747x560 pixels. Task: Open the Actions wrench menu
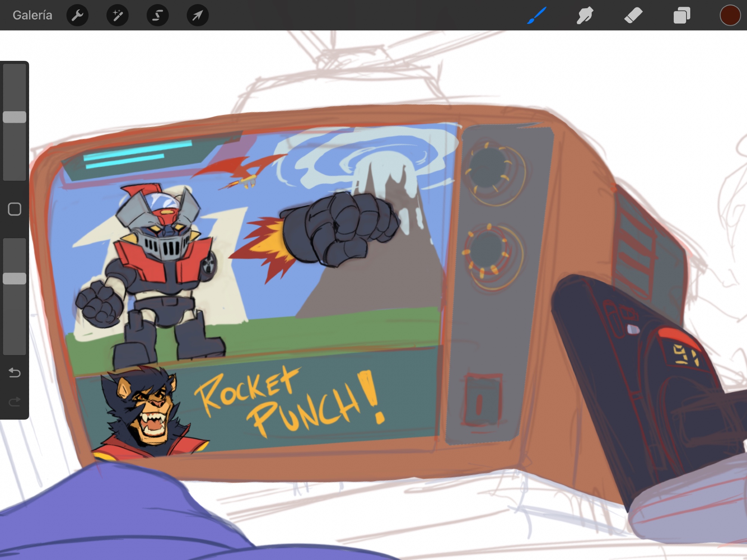(x=77, y=15)
